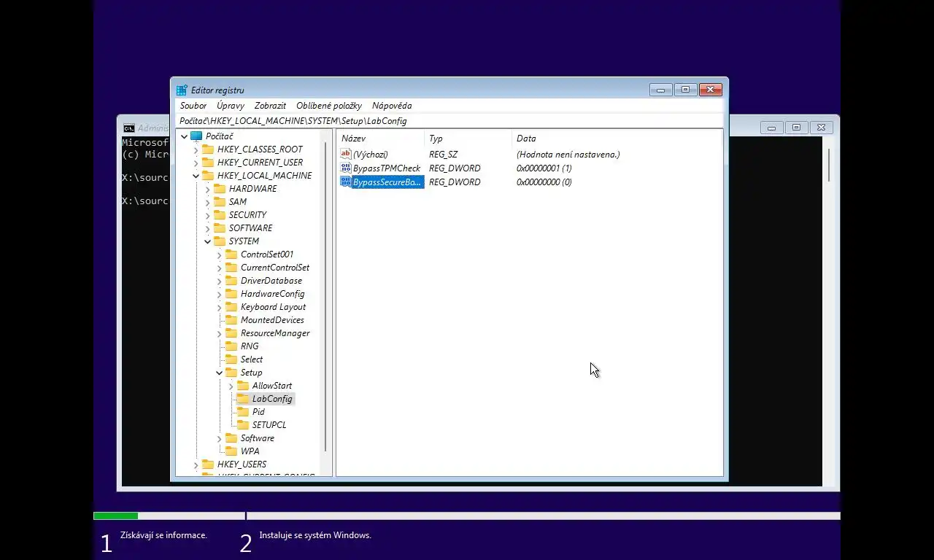Click the Windows setup progress bar
This screenshot has width=934, height=560.
[x=467, y=516]
